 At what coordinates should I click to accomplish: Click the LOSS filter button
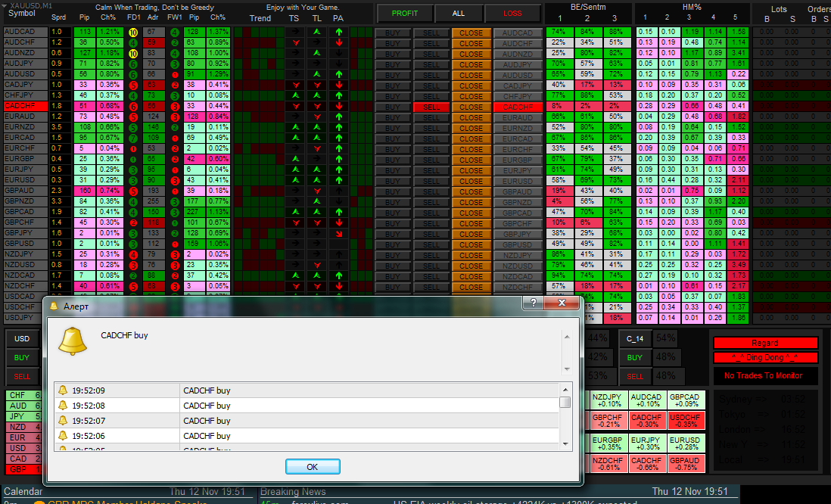(512, 14)
